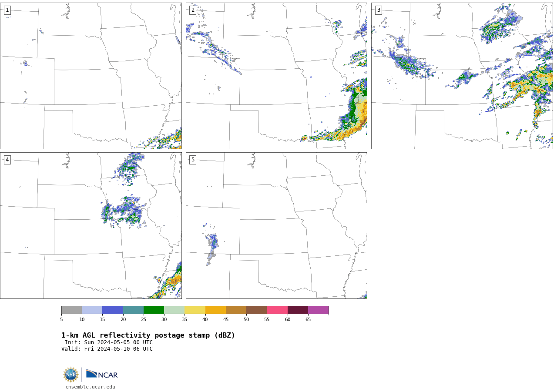Click the ensemble.ucar.edu text
This screenshot has width=557, height=392.
coord(91,387)
